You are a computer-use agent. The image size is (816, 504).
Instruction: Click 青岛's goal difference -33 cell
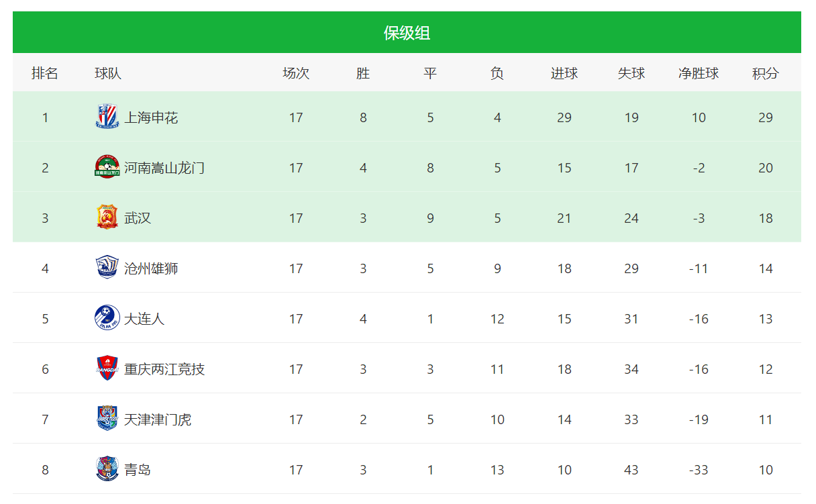click(699, 470)
